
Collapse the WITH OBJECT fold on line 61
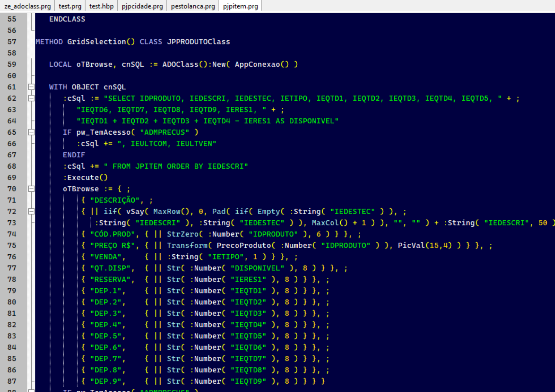[x=31, y=87]
